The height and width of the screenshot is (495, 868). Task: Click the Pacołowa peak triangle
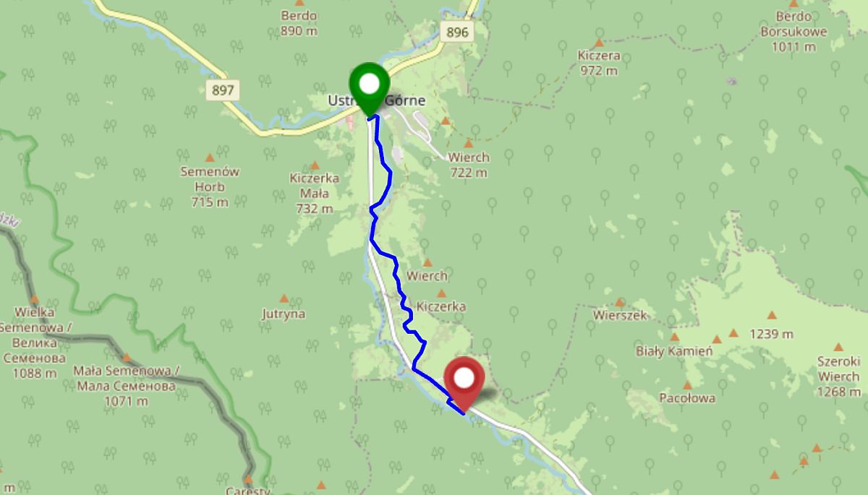687,385
